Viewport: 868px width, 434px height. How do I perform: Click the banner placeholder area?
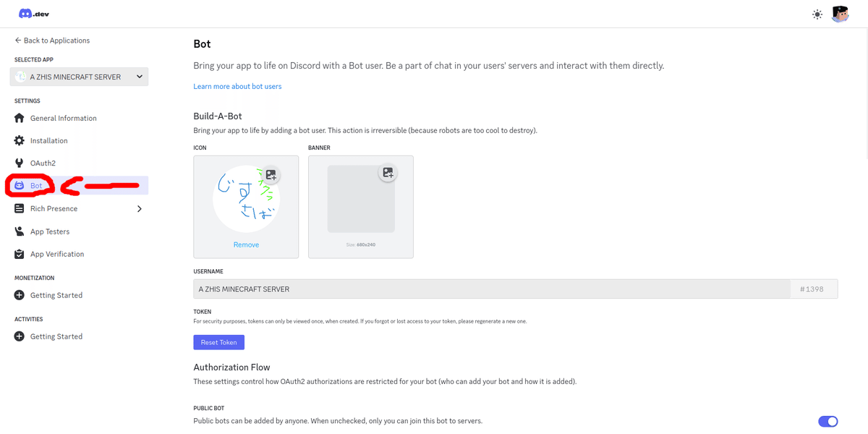[361, 199]
